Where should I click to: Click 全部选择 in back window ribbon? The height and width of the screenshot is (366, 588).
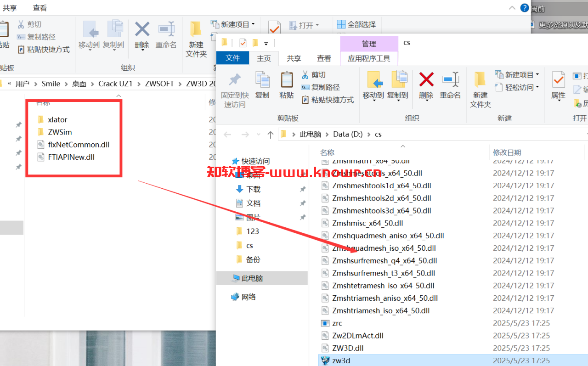356,24
